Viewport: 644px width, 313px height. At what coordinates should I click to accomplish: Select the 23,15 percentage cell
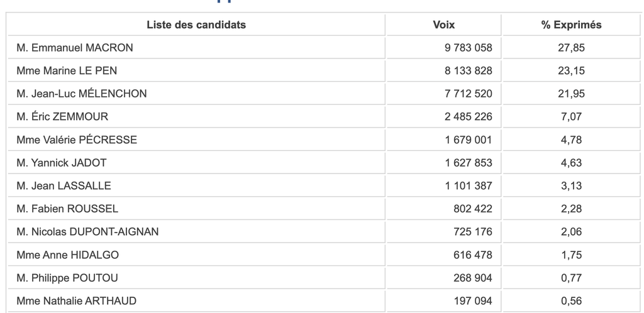coord(571,70)
